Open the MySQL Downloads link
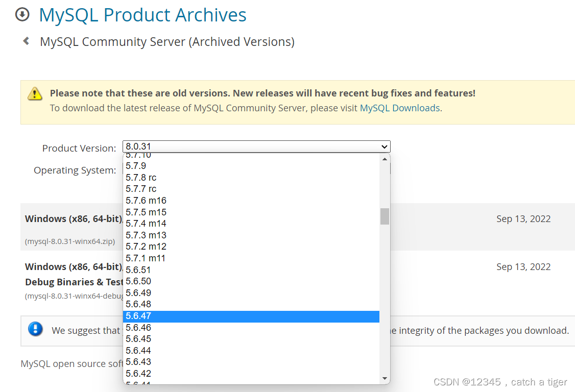This screenshot has height=392, width=575. coord(400,108)
